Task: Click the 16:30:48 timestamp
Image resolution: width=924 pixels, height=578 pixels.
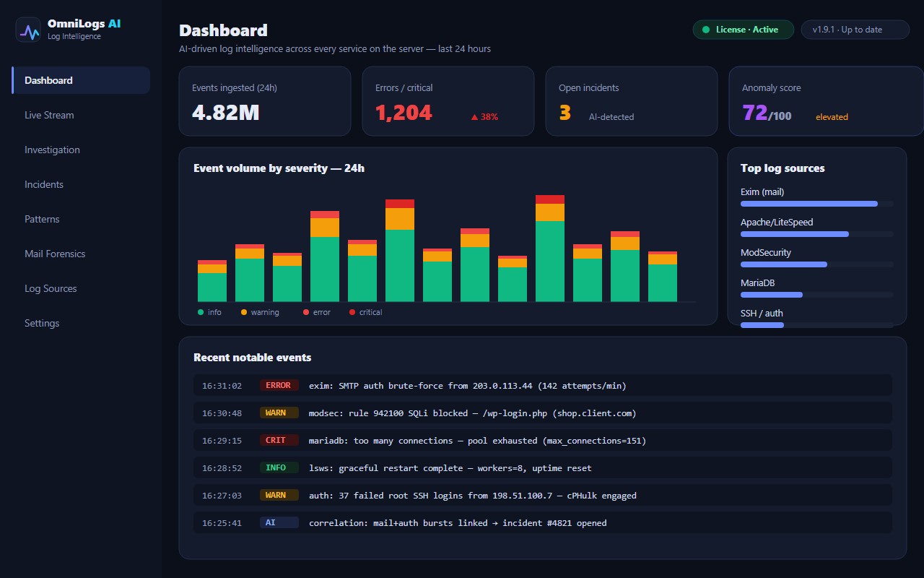Action: pyautogui.click(x=222, y=413)
